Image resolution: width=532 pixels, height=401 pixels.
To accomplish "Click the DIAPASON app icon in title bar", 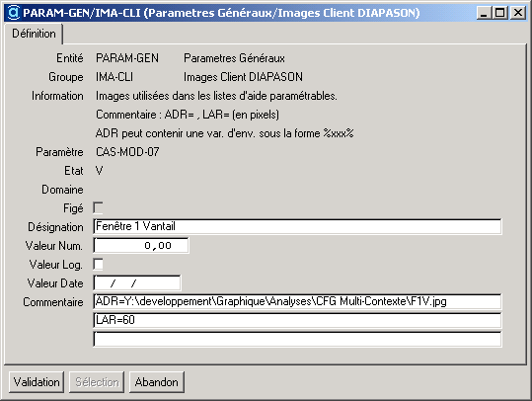I will pos(14,13).
